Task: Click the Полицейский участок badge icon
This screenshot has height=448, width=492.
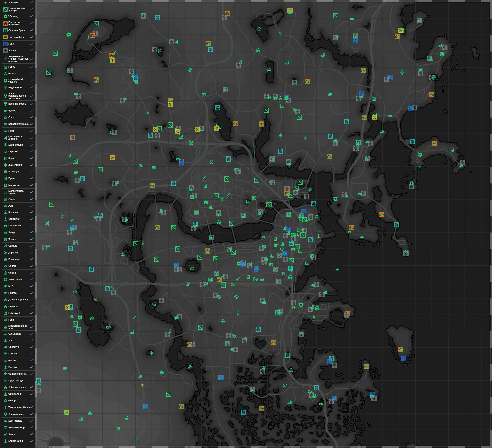Action: point(5,80)
